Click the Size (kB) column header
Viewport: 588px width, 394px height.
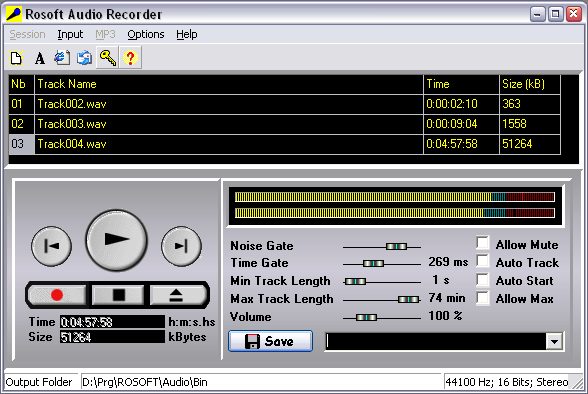click(x=530, y=84)
